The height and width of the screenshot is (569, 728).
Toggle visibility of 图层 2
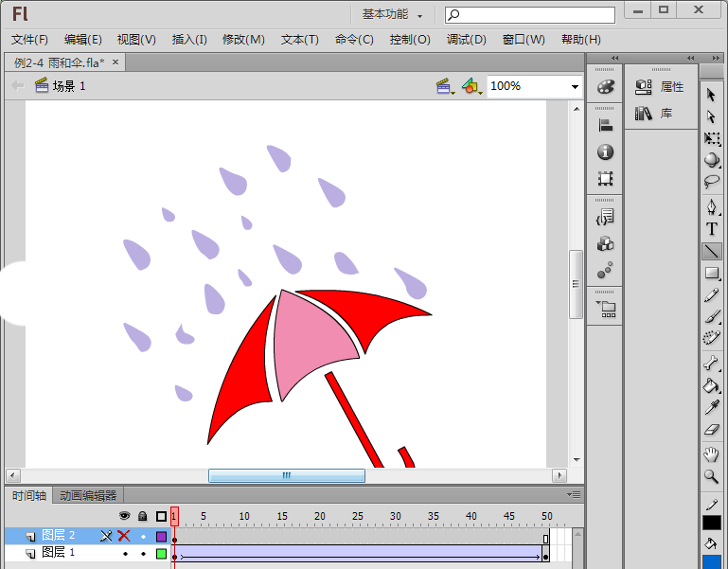tap(124, 536)
